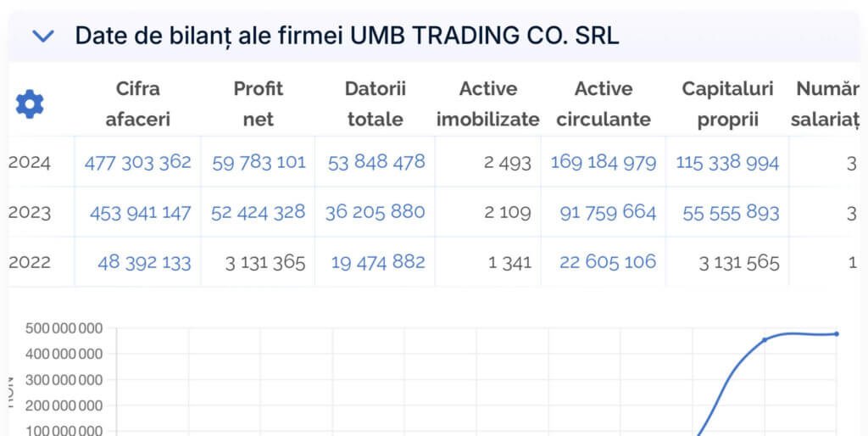The height and width of the screenshot is (436, 868).
Task: Click 2023 turnover value 453 941 147
Action: click(x=140, y=212)
